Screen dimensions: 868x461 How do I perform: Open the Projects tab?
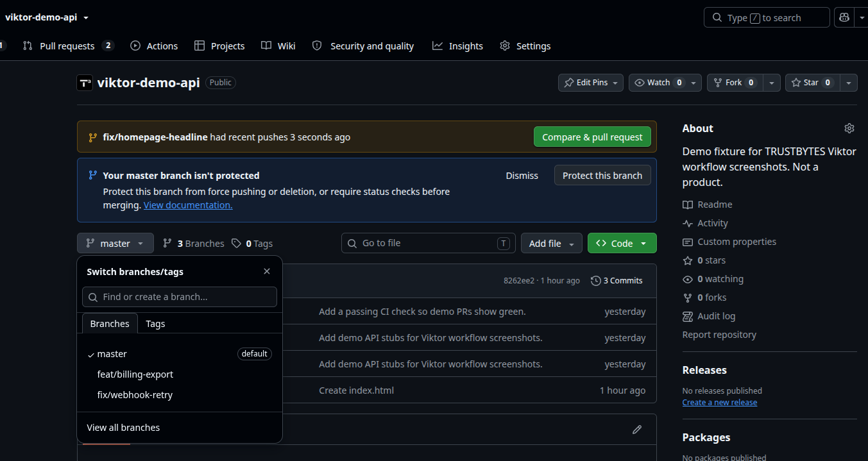(x=219, y=46)
